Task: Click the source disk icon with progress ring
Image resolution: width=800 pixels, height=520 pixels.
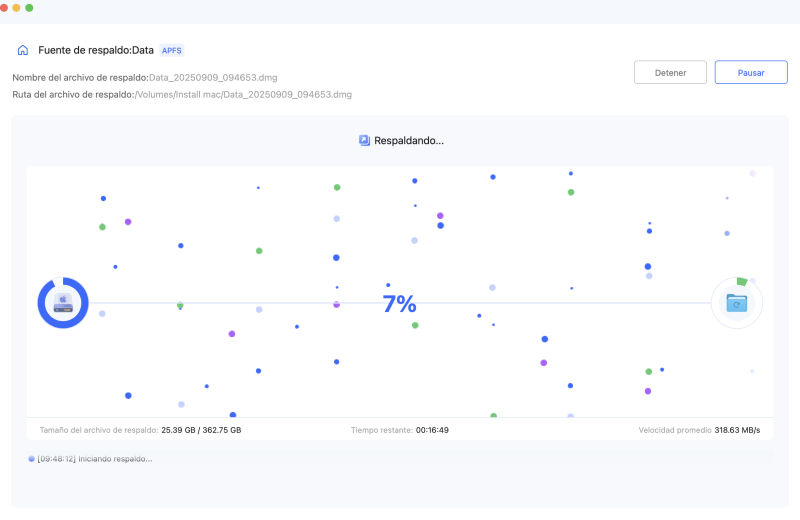Action: pos(63,302)
